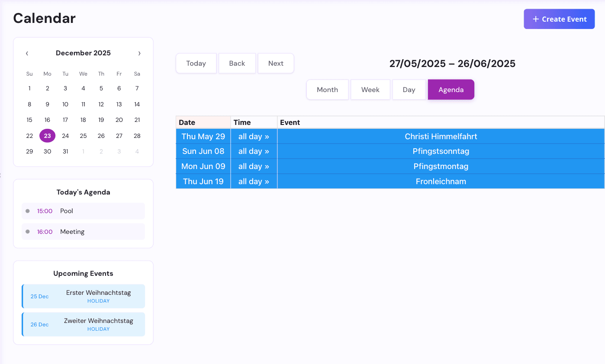The height and width of the screenshot is (364, 605).
Task: Open the Pool item at 15:00
Action: tap(83, 211)
